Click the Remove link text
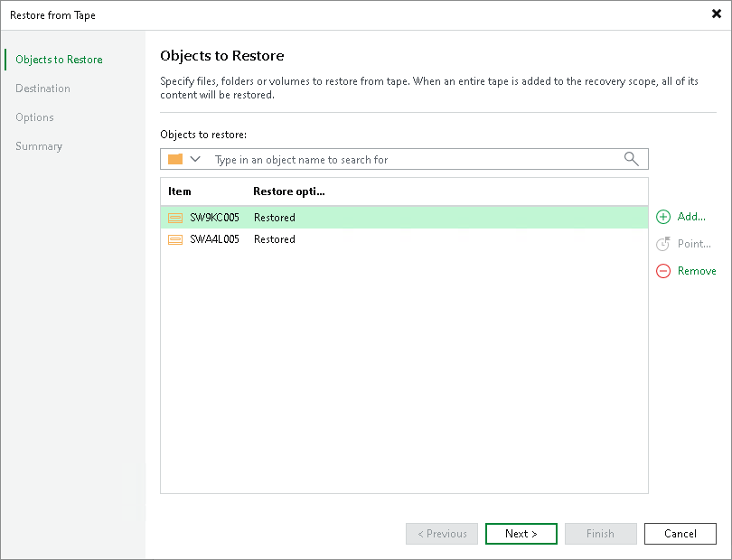This screenshot has width=732, height=560. [697, 271]
